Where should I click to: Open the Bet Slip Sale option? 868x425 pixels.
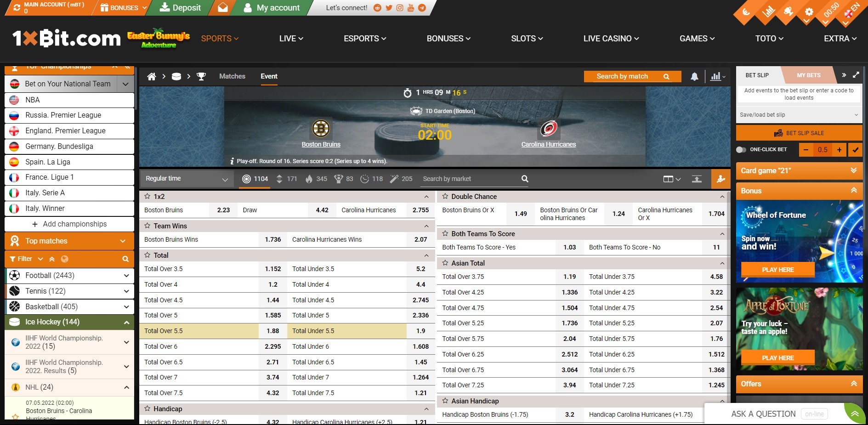tap(799, 133)
